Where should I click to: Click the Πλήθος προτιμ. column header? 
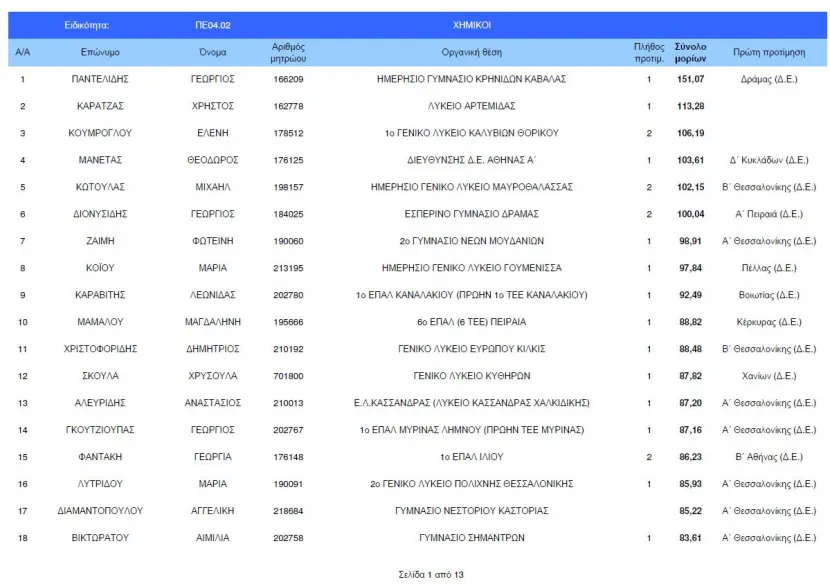(649, 52)
